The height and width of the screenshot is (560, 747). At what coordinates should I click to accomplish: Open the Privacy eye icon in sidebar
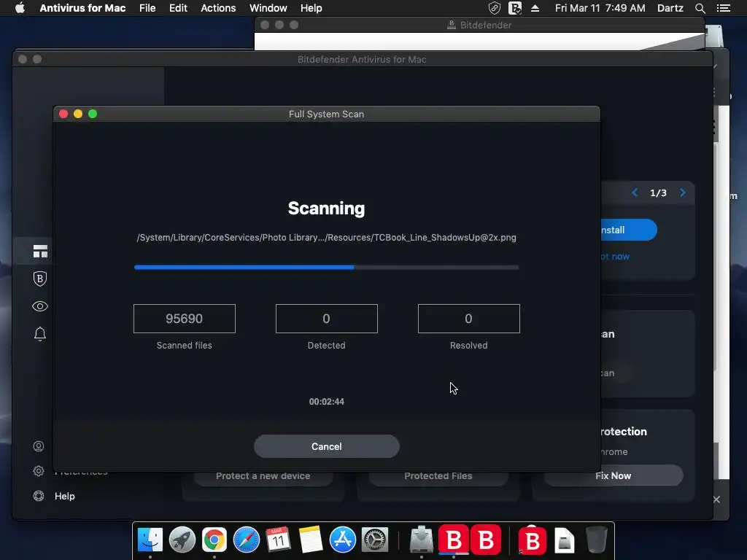pos(40,306)
